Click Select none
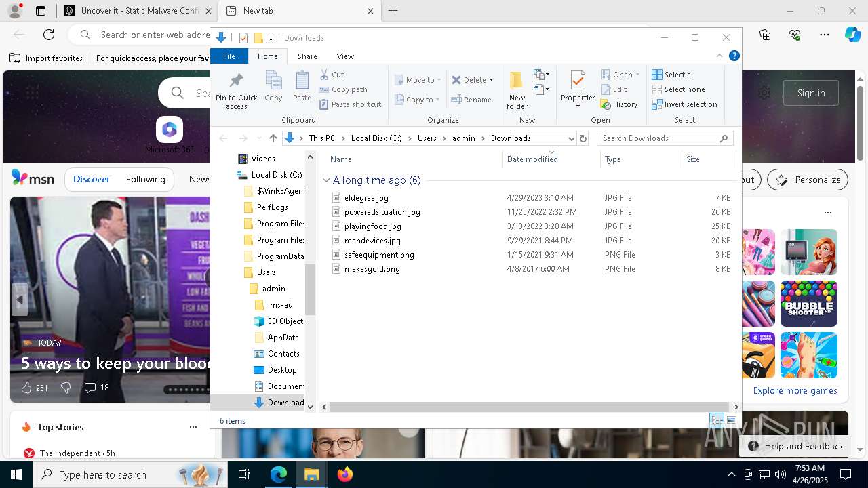The image size is (868, 488). 678,89
